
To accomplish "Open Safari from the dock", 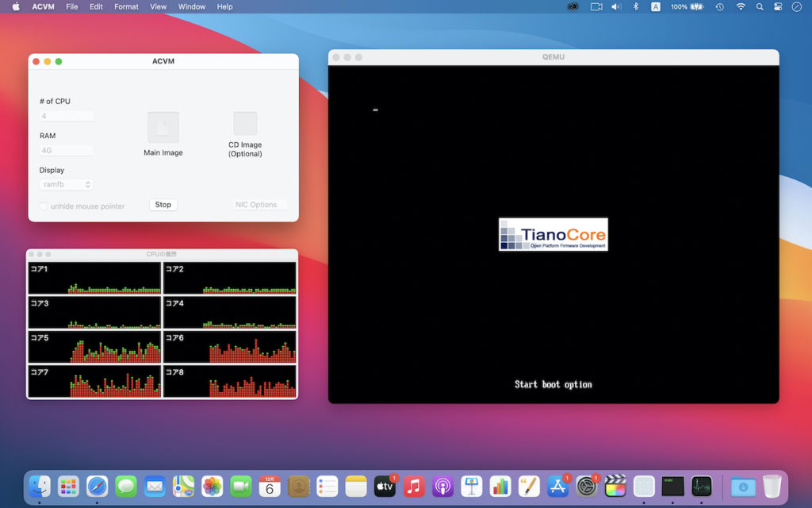I will tap(97, 486).
